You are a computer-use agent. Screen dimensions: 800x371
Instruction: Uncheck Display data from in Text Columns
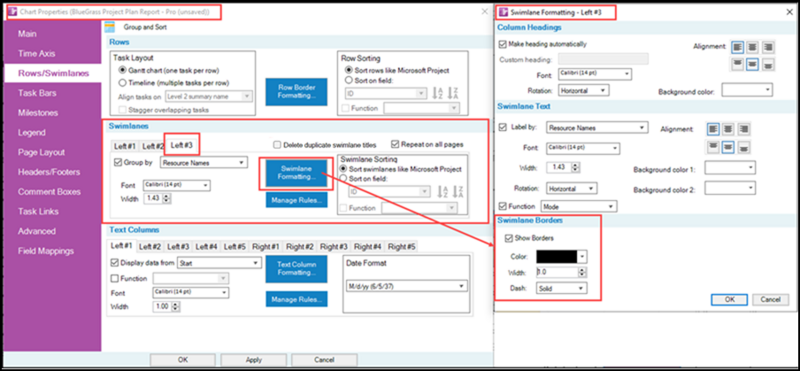pyautogui.click(x=115, y=263)
